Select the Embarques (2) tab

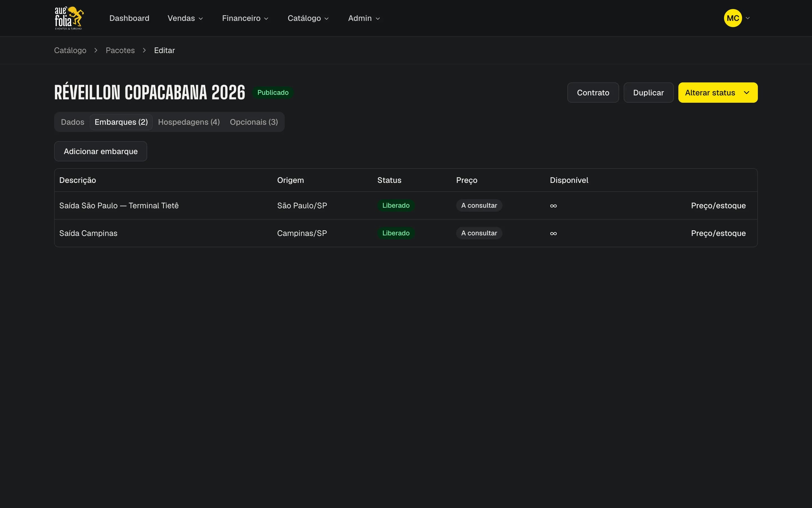click(x=121, y=122)
